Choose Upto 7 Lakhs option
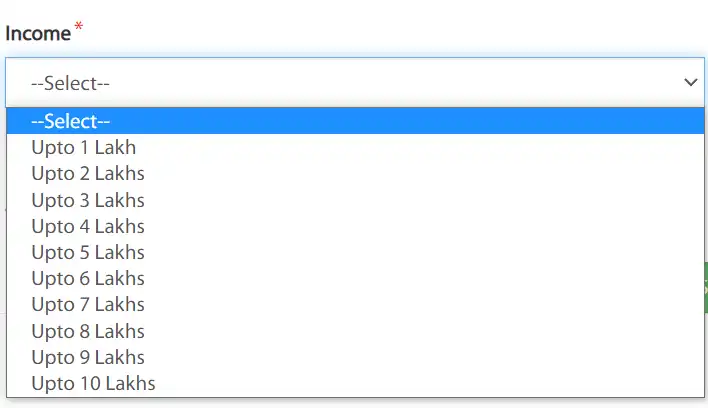 coord(88,304)
